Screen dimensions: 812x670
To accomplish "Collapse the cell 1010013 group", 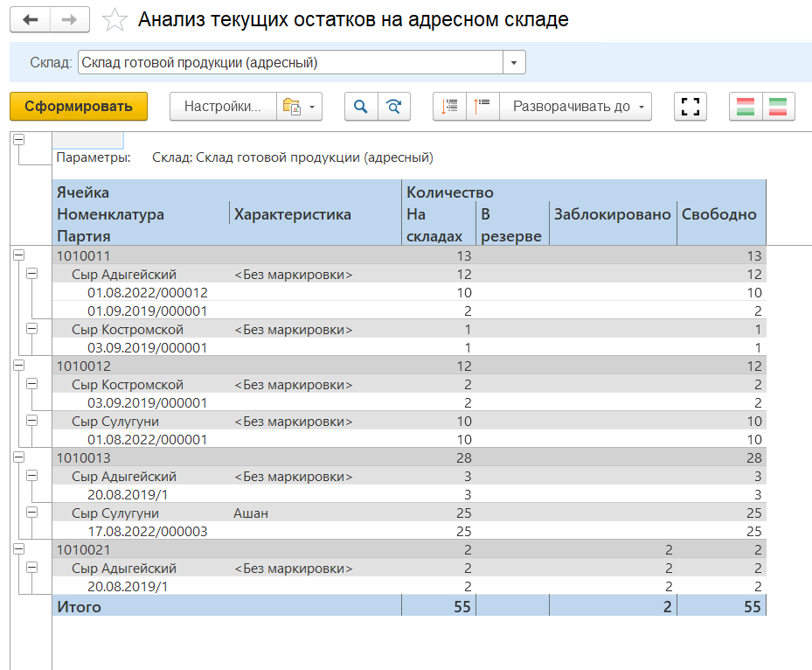I will (18, 457).
